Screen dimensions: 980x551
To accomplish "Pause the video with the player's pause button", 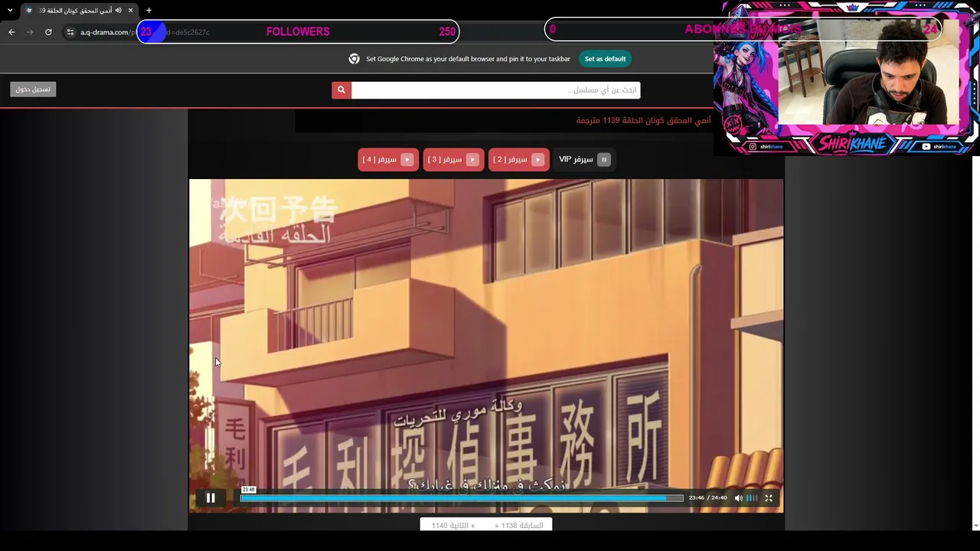I will coord(211,498).
